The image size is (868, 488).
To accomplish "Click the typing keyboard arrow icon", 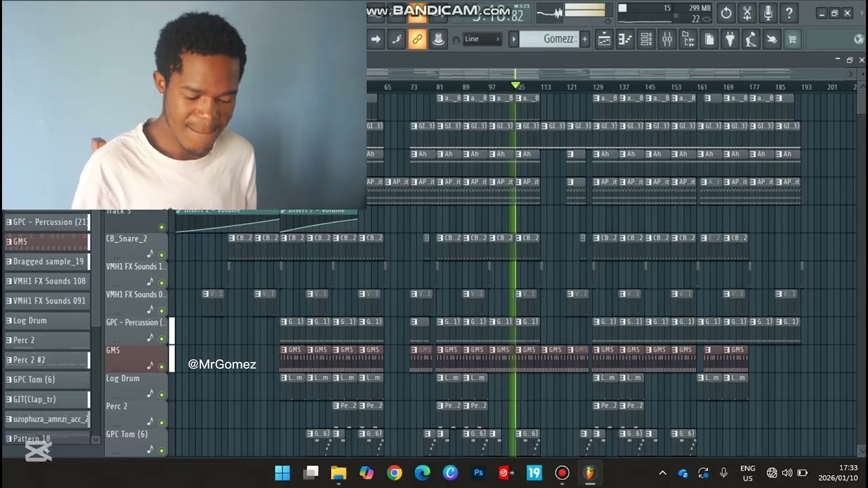I will 375,39.
